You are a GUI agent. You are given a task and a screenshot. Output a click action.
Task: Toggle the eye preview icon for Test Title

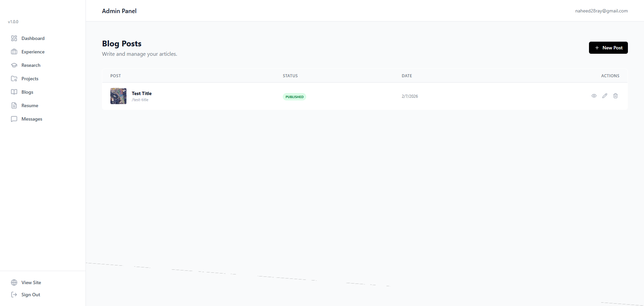click(594, 96)
